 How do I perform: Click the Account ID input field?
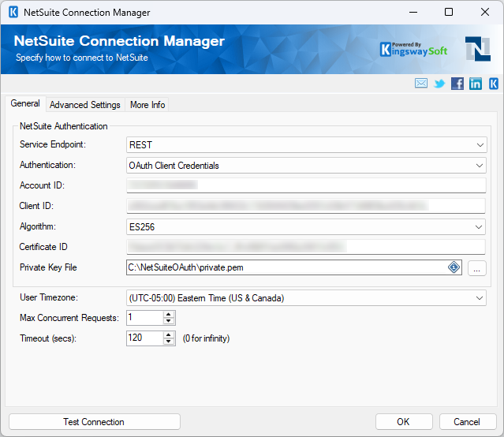click(306, 185)
